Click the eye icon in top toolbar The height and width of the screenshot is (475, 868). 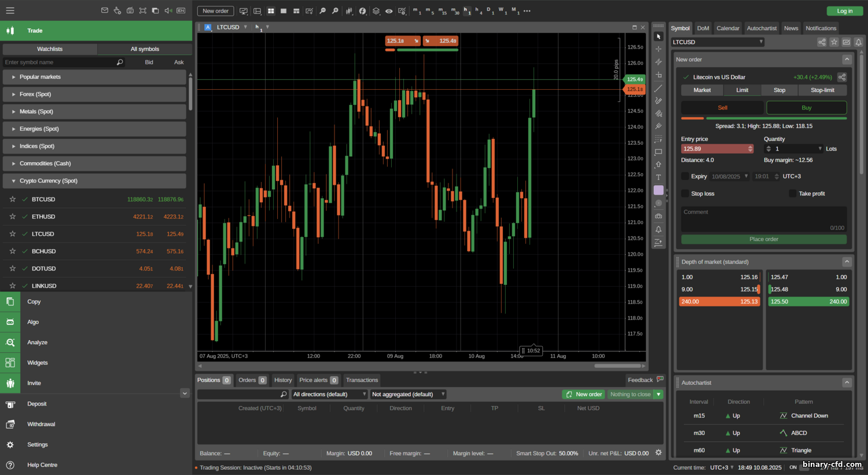[389, 11]
